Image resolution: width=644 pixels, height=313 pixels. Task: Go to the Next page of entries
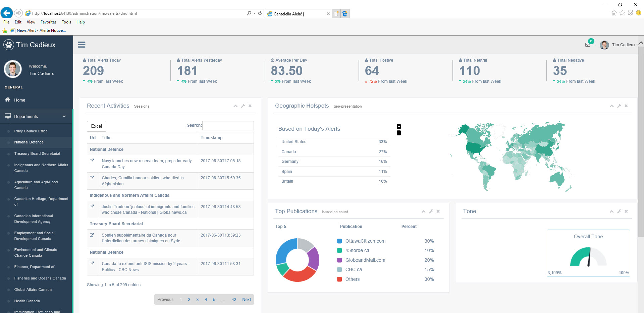(247, 300)
